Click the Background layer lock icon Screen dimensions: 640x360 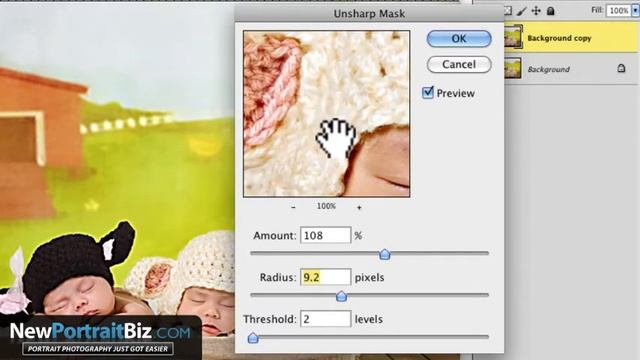coord(621,68)
